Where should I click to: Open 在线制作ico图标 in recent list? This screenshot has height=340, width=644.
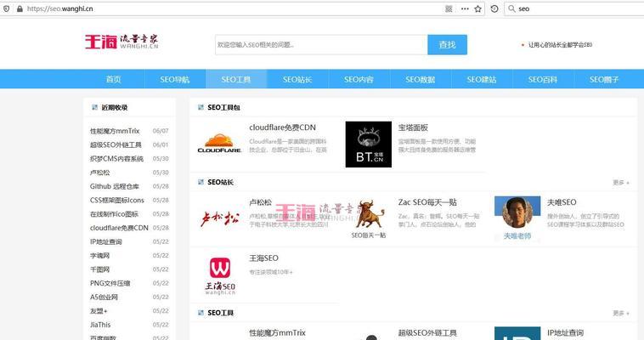(x=114, y=214)
